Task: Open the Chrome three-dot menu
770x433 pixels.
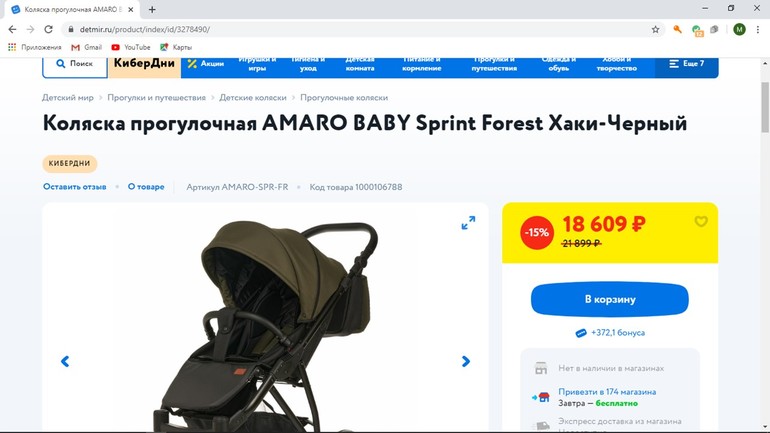Action: point(758,29)
